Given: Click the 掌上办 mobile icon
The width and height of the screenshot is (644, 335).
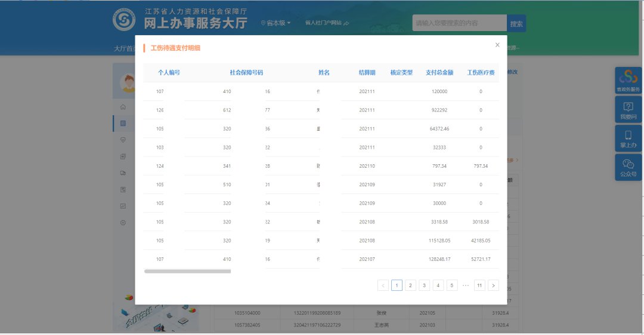Looking at the screenshot, I should [x=628, y=138].
